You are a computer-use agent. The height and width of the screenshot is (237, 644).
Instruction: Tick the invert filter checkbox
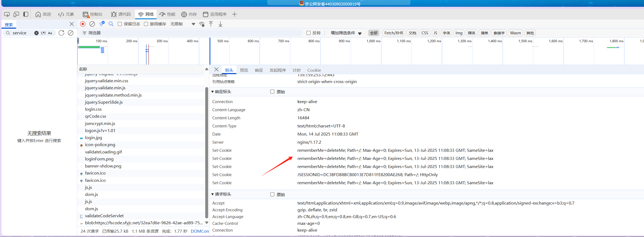click(308, 33)
